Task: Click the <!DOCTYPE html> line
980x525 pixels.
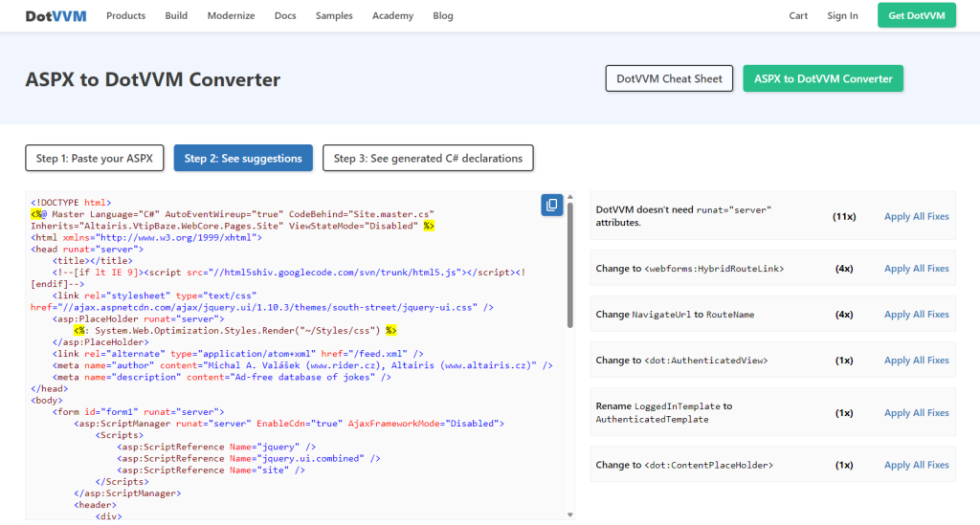Action: coord(71,203)
